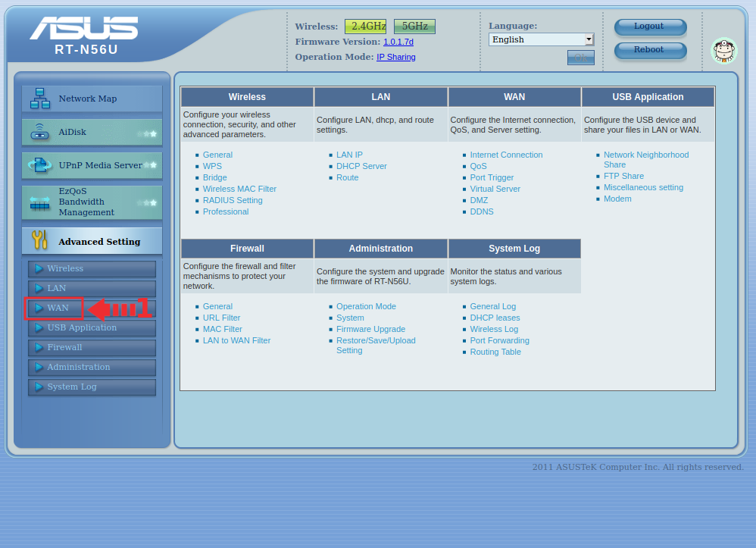Click the ASUS logo
Viewport: 756px width, 548px height.
pos(84,29)
